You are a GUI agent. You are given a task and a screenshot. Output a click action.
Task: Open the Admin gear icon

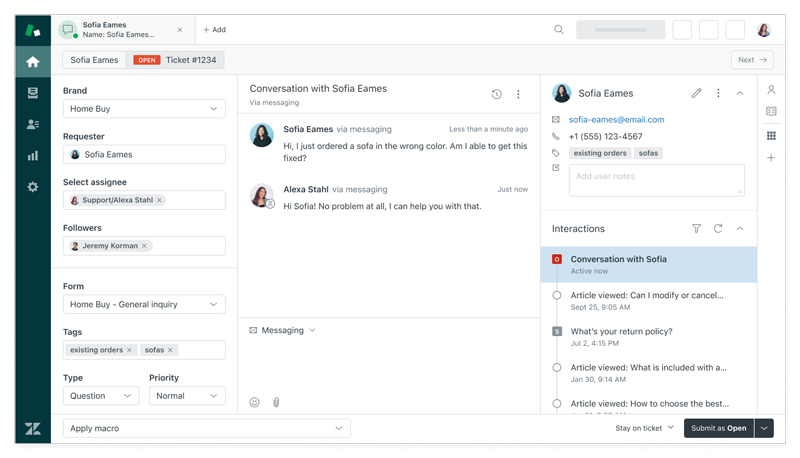point(33,187)
